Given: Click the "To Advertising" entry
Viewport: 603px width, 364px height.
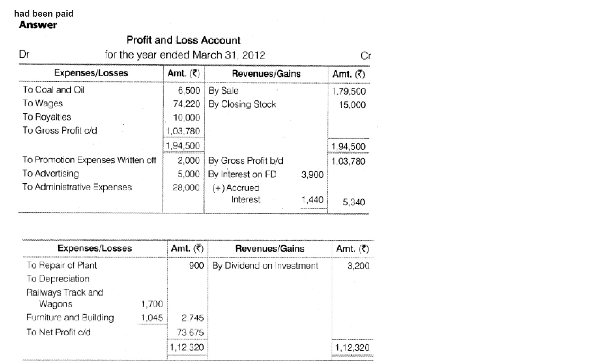Looking at the screenshot, I should tap(51, 173).
